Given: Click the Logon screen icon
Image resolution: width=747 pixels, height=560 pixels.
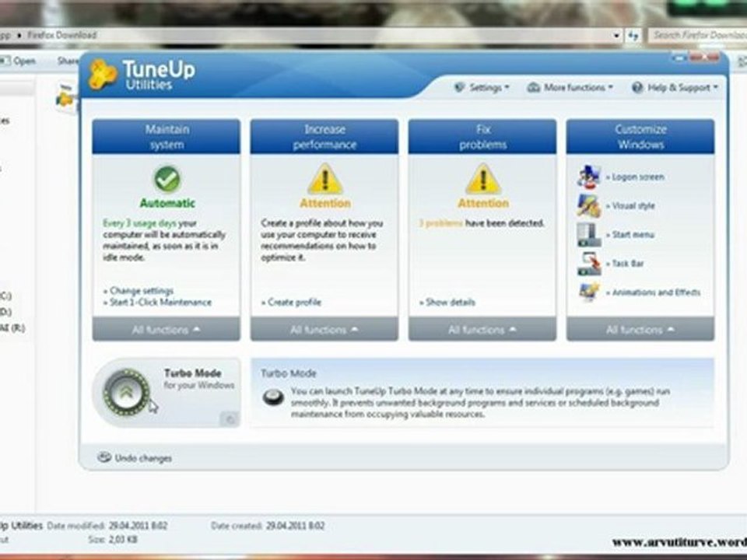Looking at the screenshot, I should point(589,177).
